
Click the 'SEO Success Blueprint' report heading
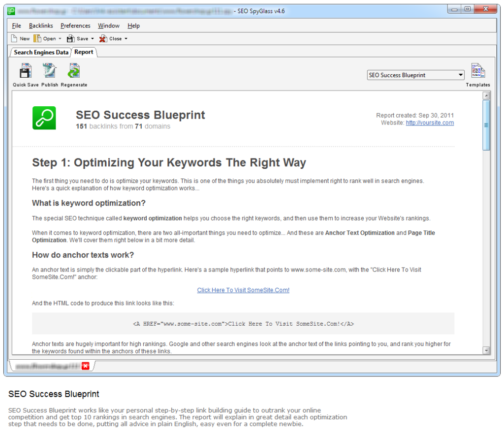point(140,115)
